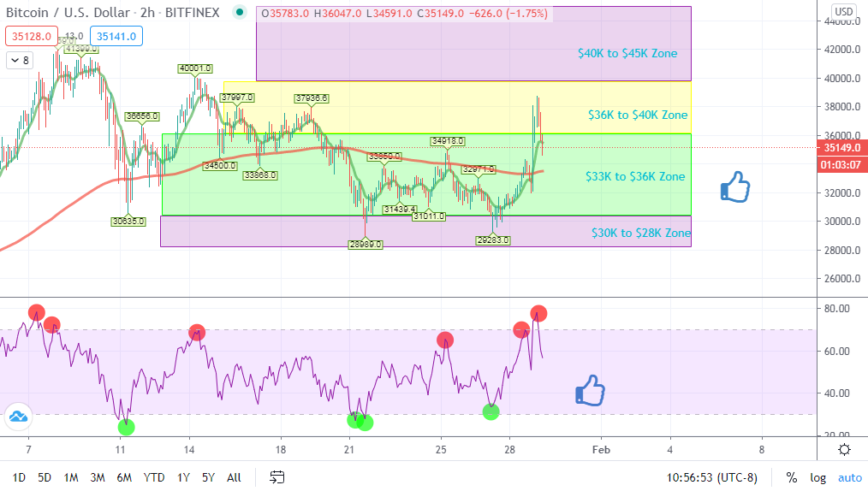Screen dimensions: 868x491
Task: Click the Feb label on time axis
Action: point(601,450)
